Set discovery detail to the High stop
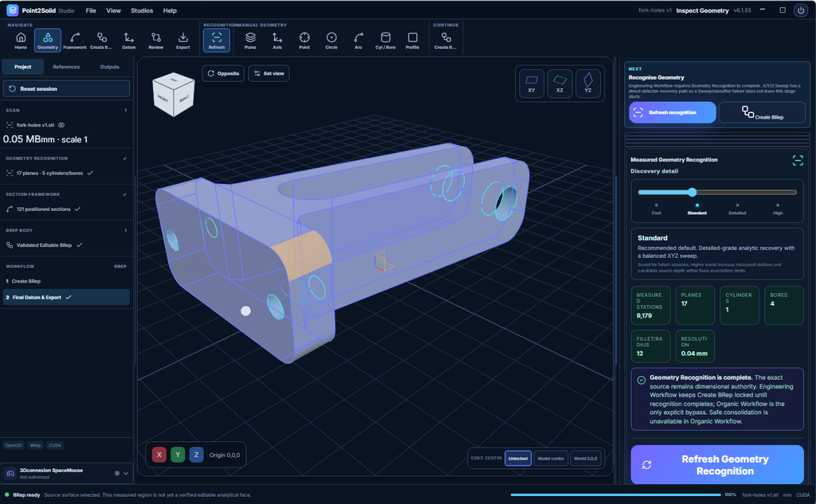Screen dimensions: 816x504 [778, 209]
